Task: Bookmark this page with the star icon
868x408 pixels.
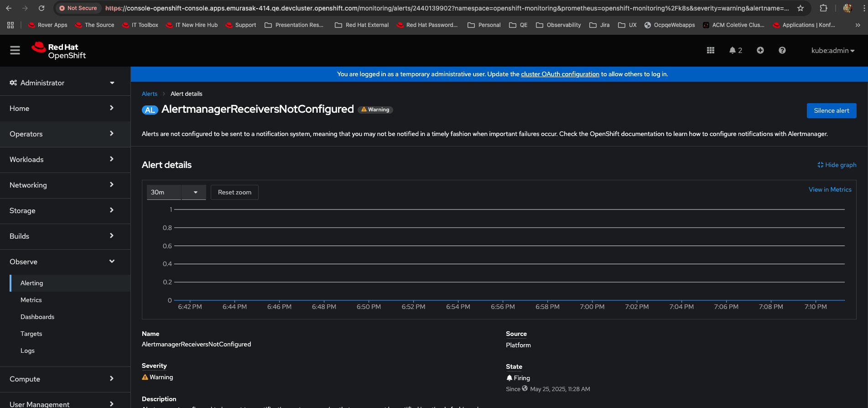Action: click(800, 8)
